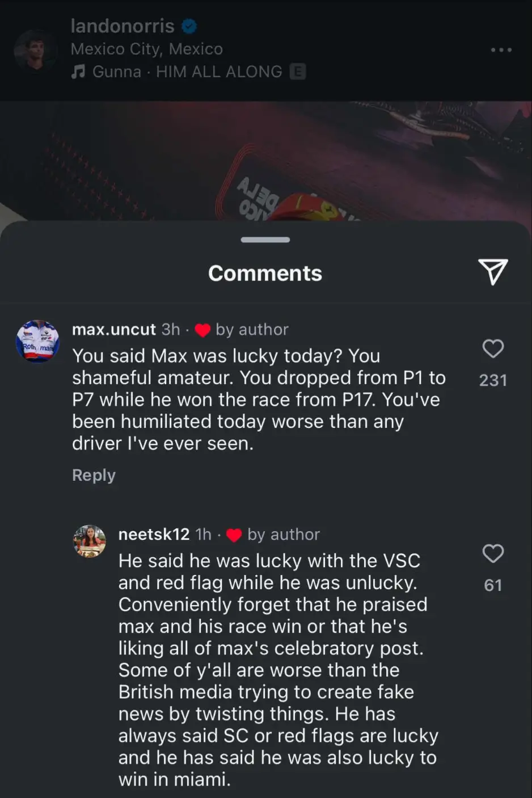View the 231 likes on max.uncut's comment
This screenshot has height=798, width=532.
click(493, 380)
